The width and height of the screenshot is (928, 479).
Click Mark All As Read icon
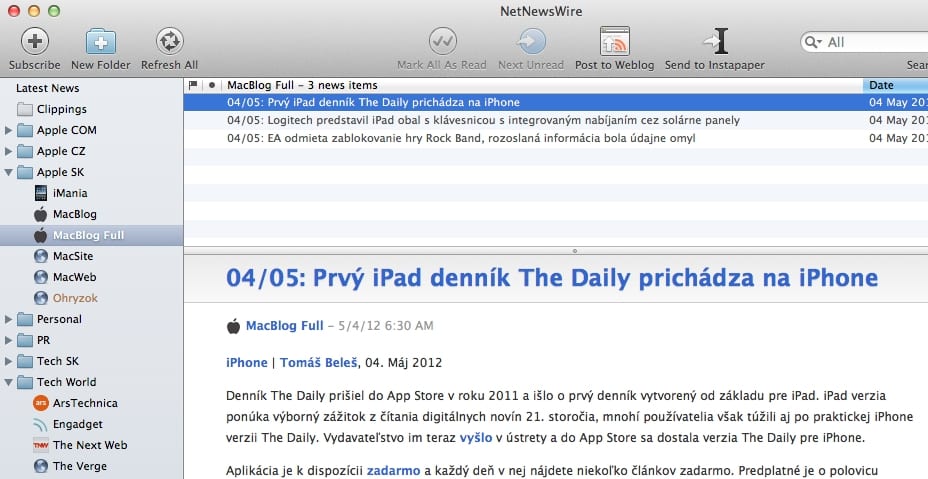click(442, 41)
